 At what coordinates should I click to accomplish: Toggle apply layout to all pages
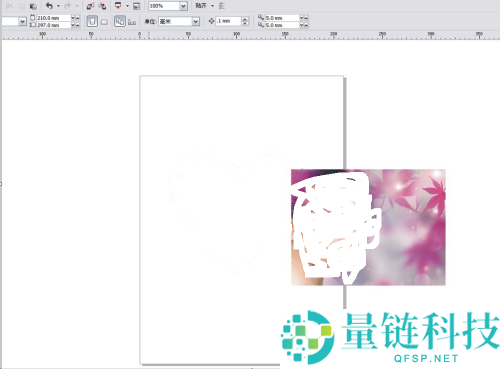(120, 21)
